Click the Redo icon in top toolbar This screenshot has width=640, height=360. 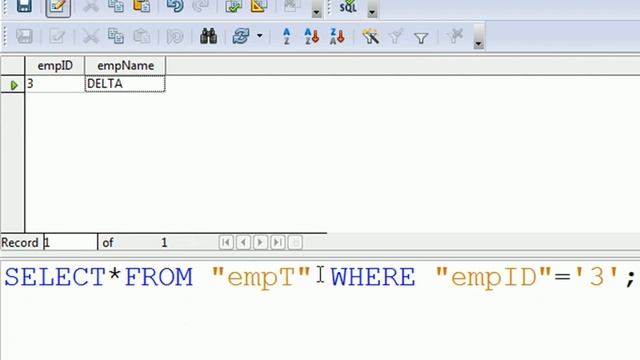coord(200,6)
